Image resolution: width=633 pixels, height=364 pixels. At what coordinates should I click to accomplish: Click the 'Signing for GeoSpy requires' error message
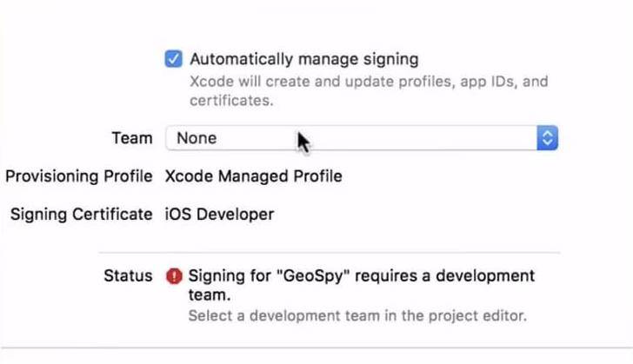(362, 276)
